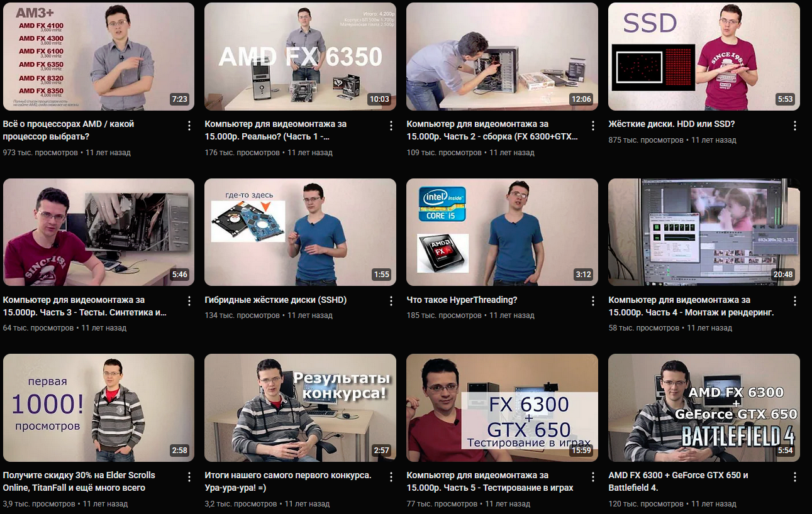This screenshot has width=812, height=514.
Task: Play the 'FX 6300 + GTX 650' gaming test thumbnail
Action: click(503, 407)
